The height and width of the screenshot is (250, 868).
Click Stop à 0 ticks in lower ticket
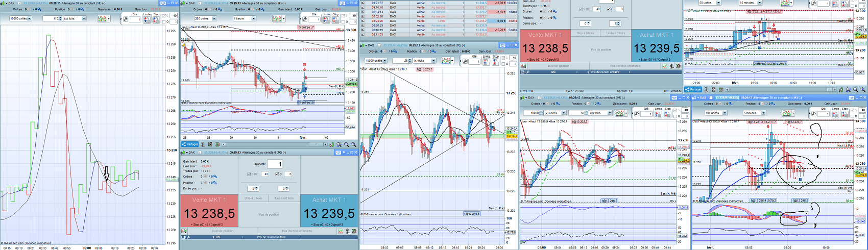click(253, 198)
